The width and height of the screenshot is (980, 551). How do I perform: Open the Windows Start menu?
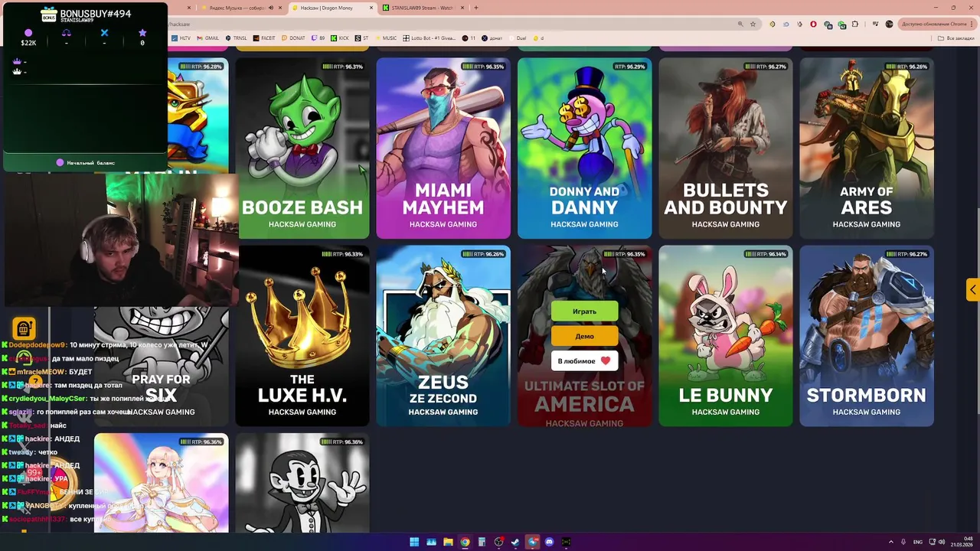click(414, 542)
